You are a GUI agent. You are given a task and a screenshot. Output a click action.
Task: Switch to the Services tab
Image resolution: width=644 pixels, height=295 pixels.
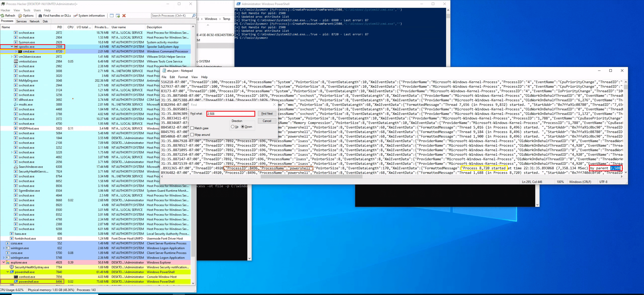coord(21,21)
